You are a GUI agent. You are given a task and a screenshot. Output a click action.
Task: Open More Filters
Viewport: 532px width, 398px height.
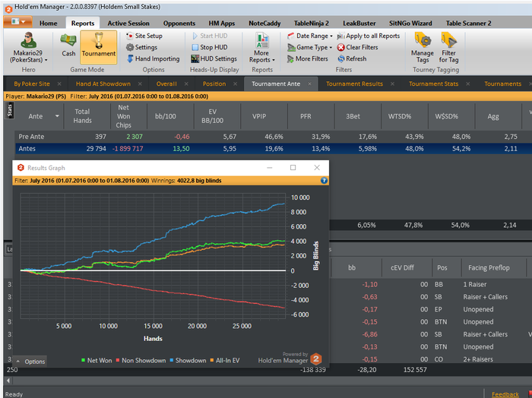308,58
